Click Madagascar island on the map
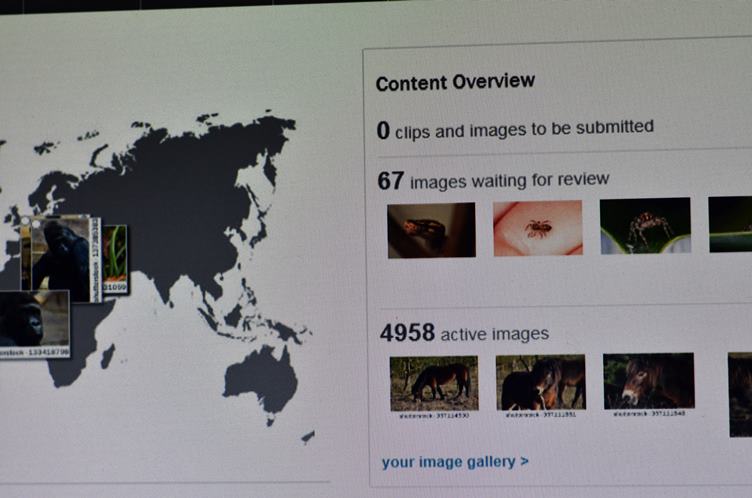Viewport: 752px width, 498px height. click(x=107, y=356)
